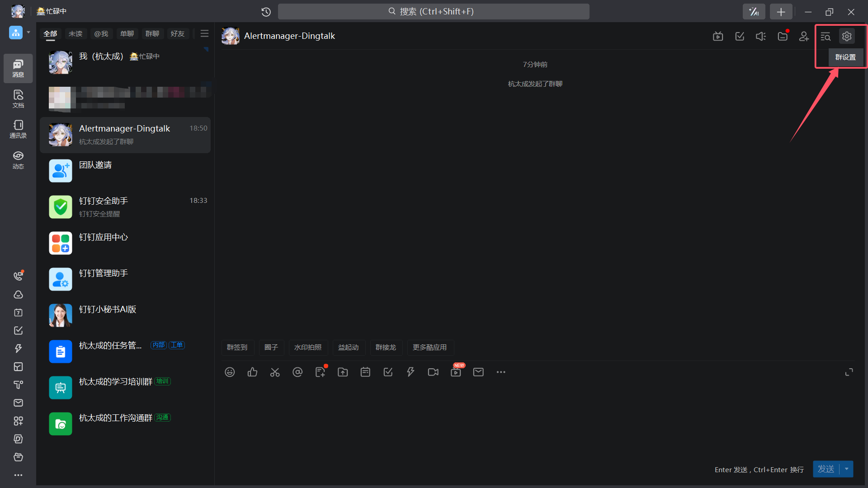Screen dimensions: 868x488
Task: Open the 钉钉安全助手 conversation
Action: [125, 207]
